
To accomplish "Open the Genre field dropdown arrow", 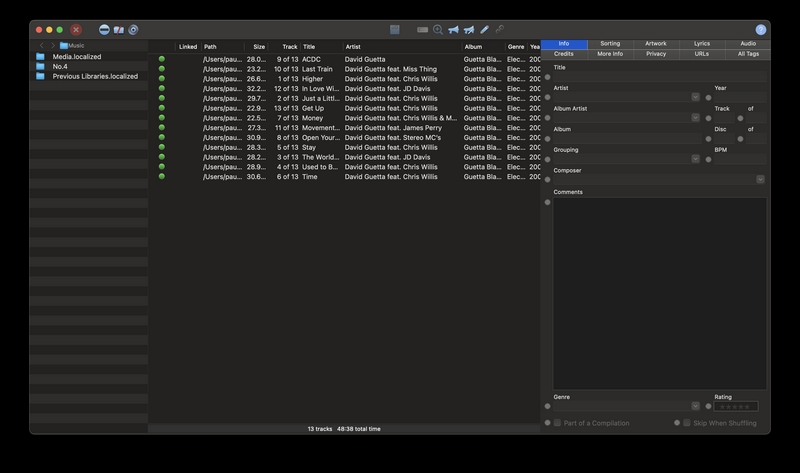I will tap(695, 406).
